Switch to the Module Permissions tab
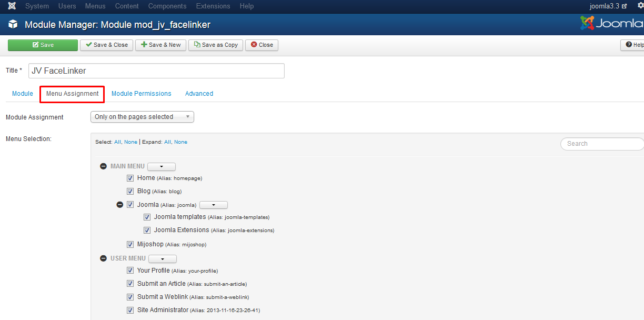Viewport: 644px width, 320px height. [x=142, y=94]
